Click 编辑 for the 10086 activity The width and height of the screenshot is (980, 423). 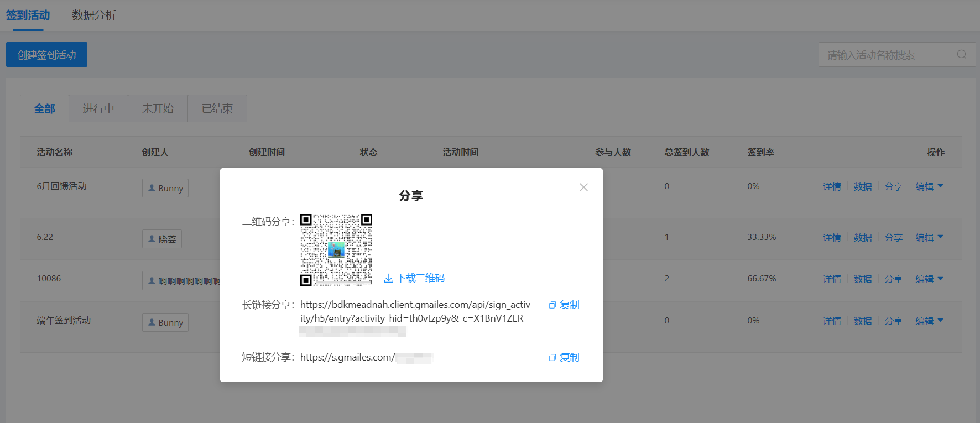pyautogui.click(x=925, y=279)
